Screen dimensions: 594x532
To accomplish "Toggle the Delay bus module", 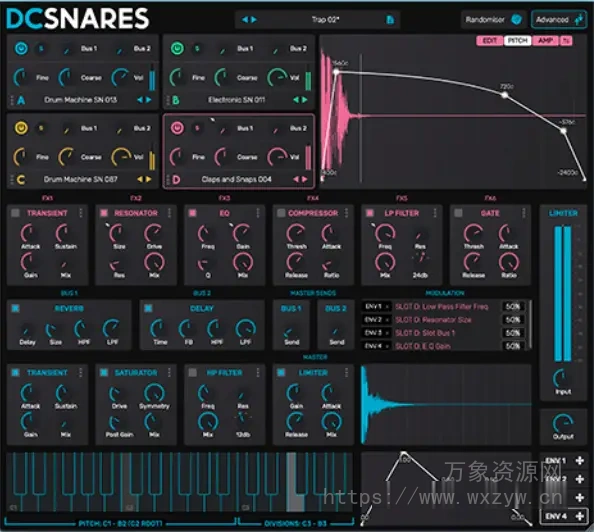I will coord(148,308).
